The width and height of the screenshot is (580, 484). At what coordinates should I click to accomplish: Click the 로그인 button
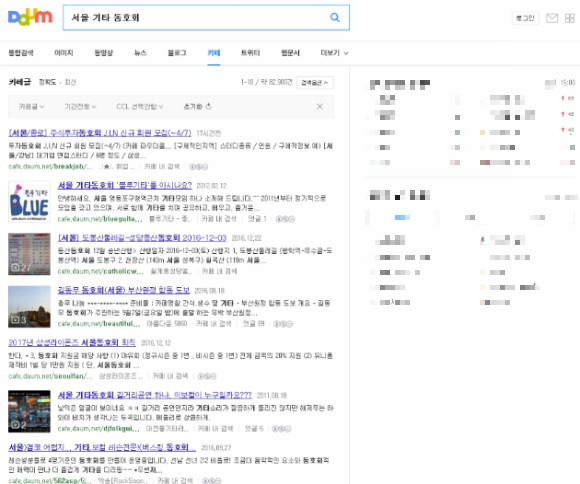click(x=525, y=18)
